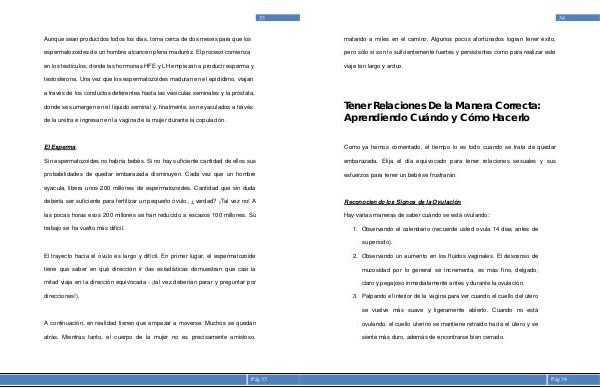Select list item 3 starting with 'Palpando'
Image resolution: width=600 pixels, height=388 pixels.
[445, 316]
